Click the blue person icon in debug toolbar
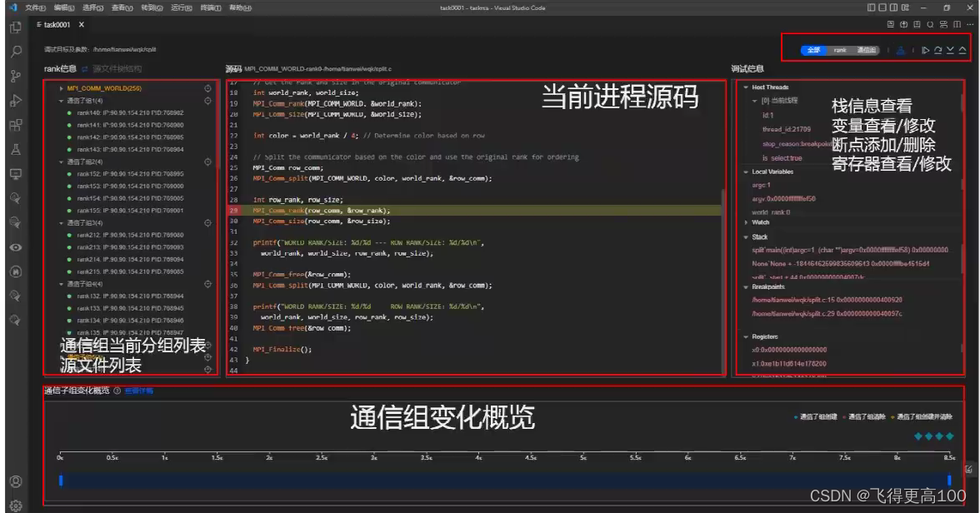 [901, 51]
